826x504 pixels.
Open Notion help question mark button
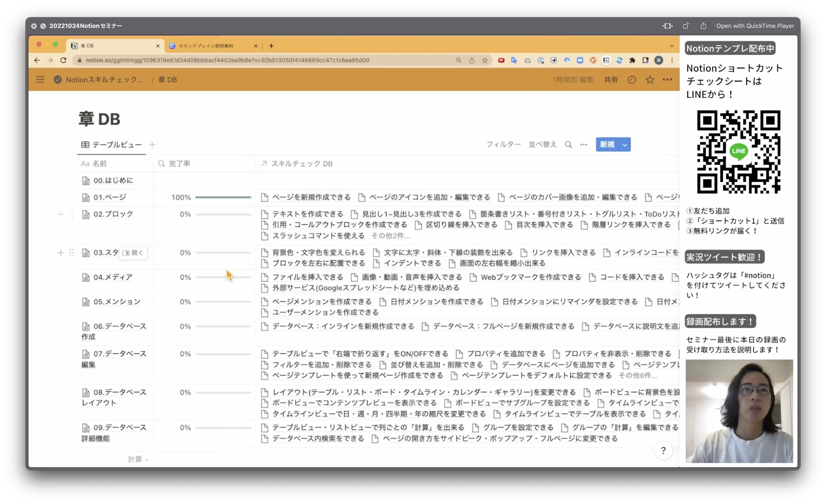tap(663, 451)
